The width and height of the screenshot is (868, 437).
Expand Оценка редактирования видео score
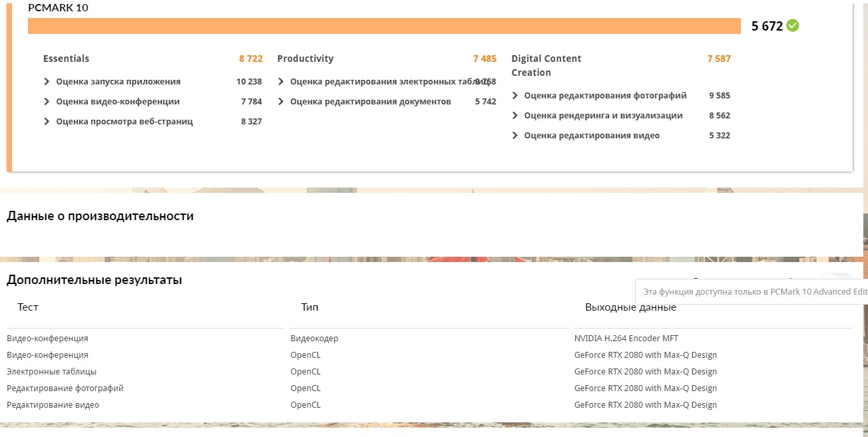click(515, 136)
